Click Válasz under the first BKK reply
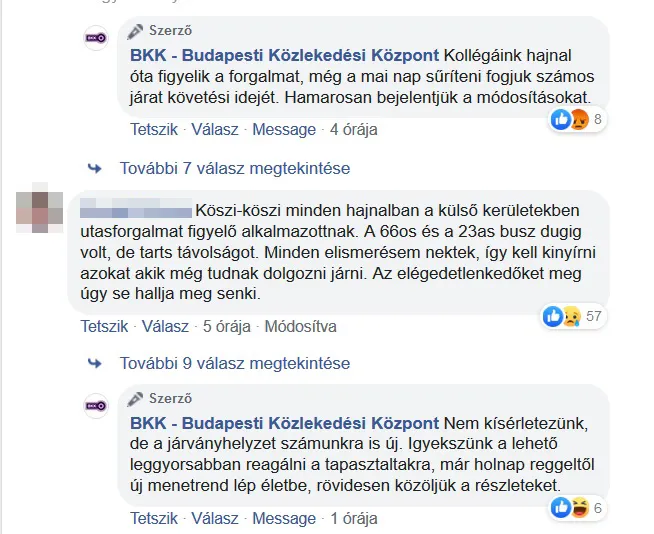Screen dimensions: 654x534 click(x=213, y=129)
